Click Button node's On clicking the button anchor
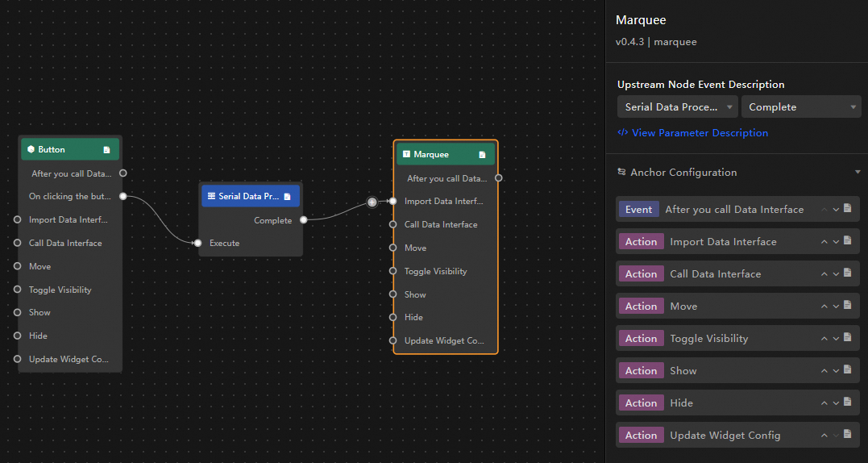The width and height of the screenshot is (868, 463). click(x=123, y=197)
